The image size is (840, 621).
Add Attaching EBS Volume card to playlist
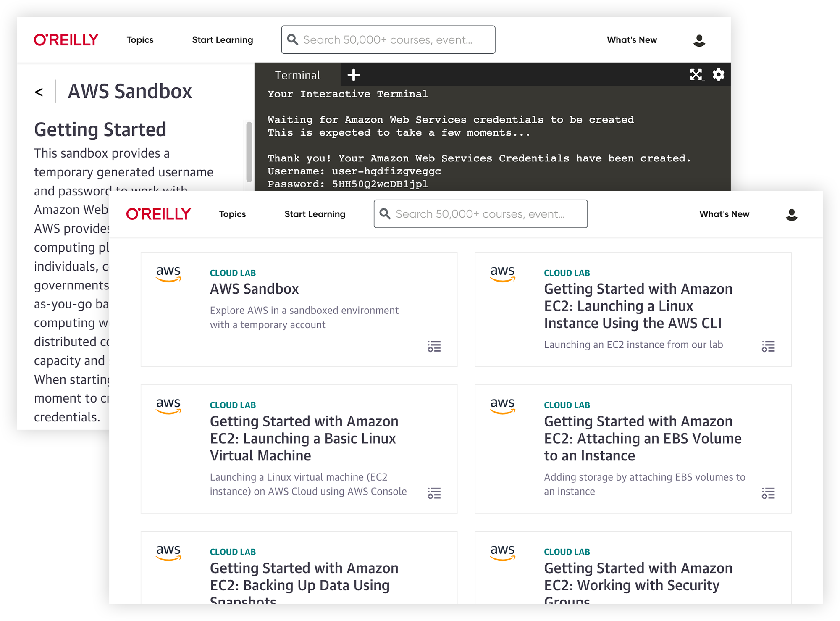(x=768, y=493)
